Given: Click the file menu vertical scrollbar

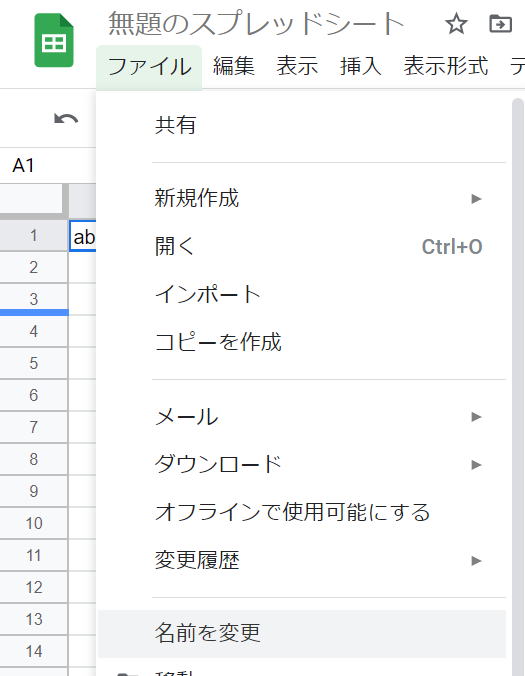Looking at the screenshot, I should [x=518, y=387].
